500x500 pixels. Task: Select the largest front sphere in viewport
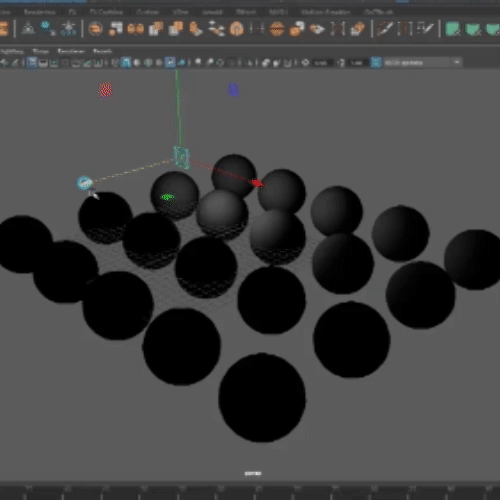pyautogui.click(x=262, y=398)
